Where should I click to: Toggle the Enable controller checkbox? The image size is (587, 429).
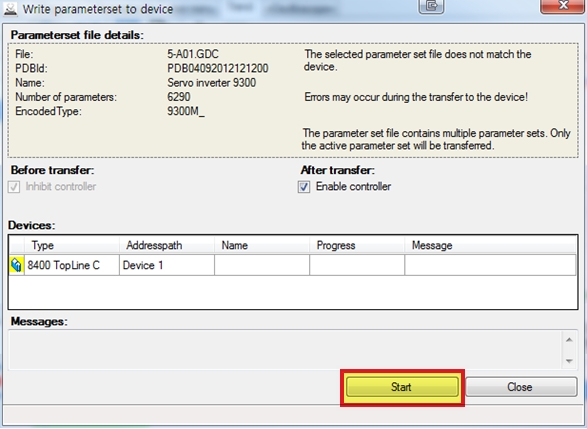(x=304, y=187)
